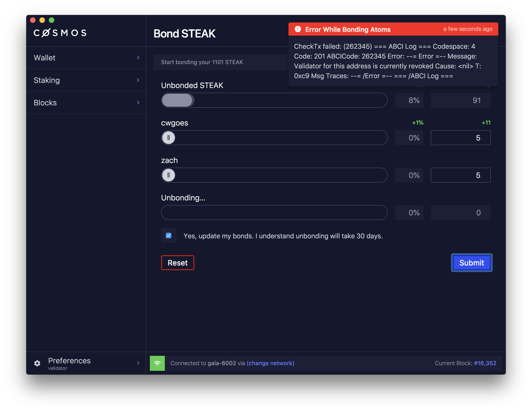Click the CheckTx failed error message
Screen dimensions: 532x412
[388, 61]
